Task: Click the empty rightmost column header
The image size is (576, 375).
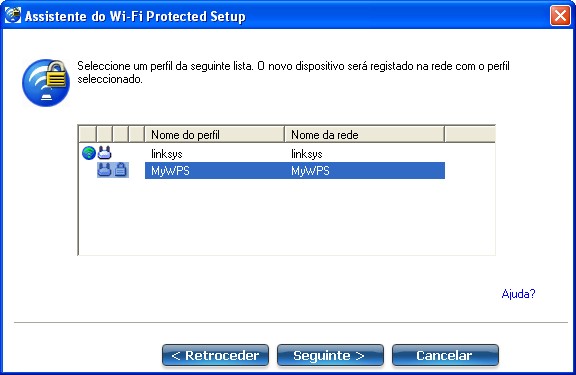Action: pos(470,134)
